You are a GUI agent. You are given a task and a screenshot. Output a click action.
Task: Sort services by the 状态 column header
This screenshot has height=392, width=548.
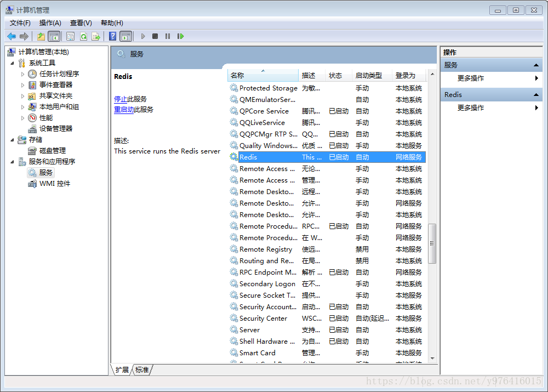338,76
